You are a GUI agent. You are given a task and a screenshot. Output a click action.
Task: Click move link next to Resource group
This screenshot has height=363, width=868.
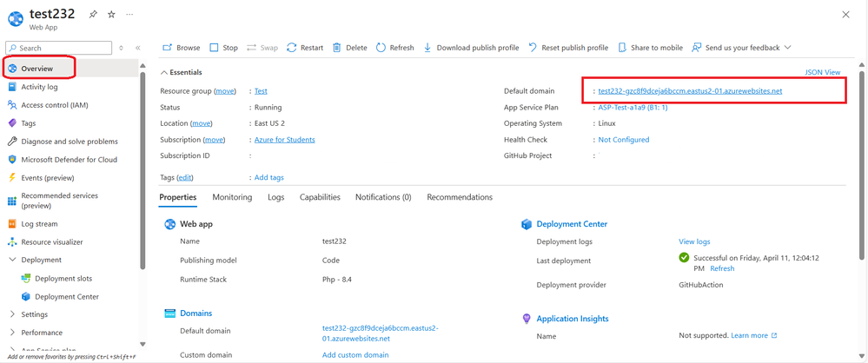click(x=225, y=91)
